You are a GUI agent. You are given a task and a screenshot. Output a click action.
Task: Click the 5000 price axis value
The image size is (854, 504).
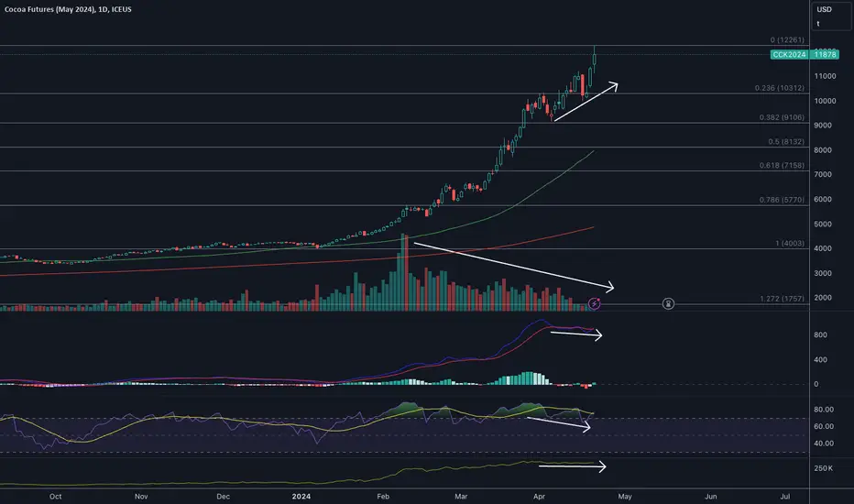tap(823, 224)
